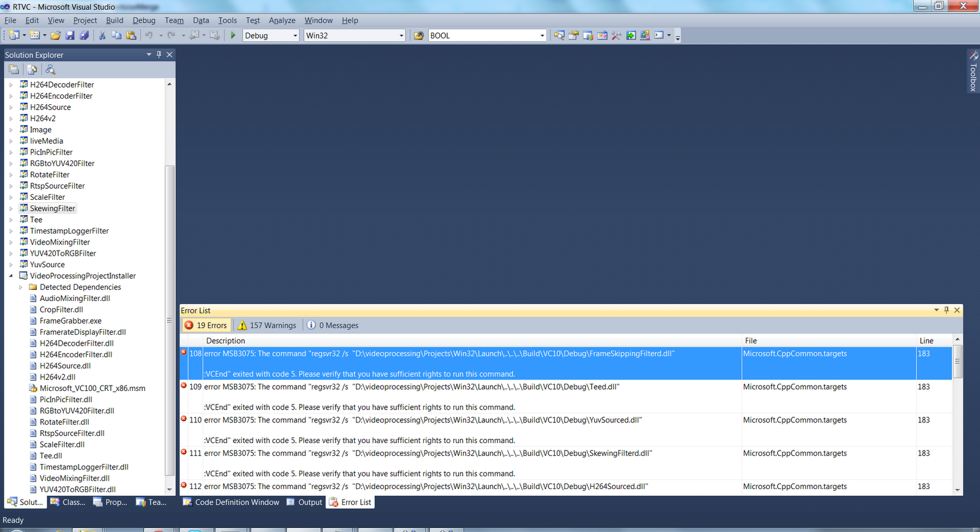Click the green Start Debugging arrow
This screenshot has height=532, width=980.
(233, 36)
